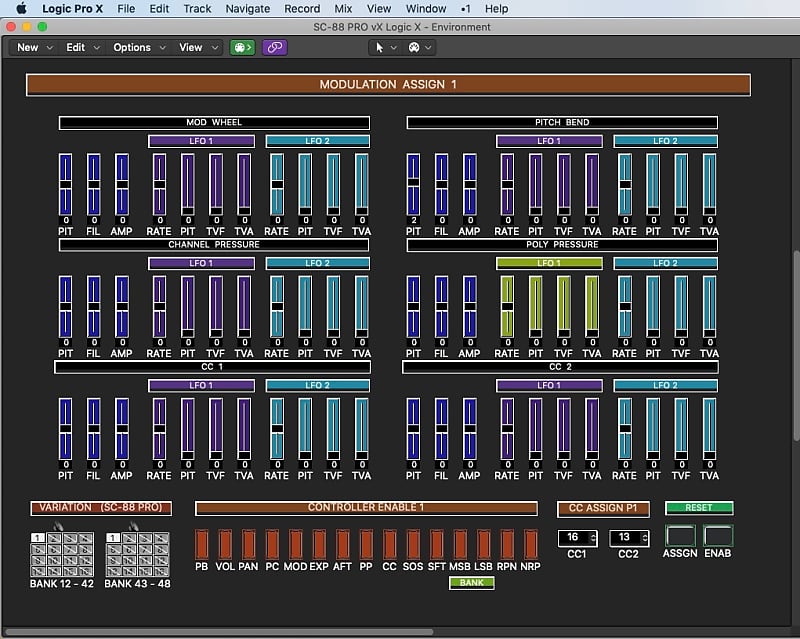The image size is (800, 639).
Task: Click the CONTROLLER ENABLE 1 label bar
Action: point(366,508)
